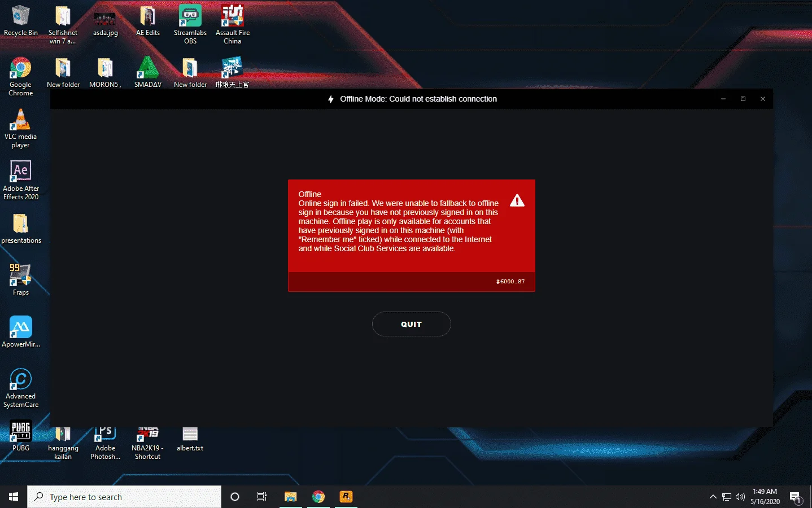
Task: Click the lightning bolt icon in title bar
Action: [331, 99]
